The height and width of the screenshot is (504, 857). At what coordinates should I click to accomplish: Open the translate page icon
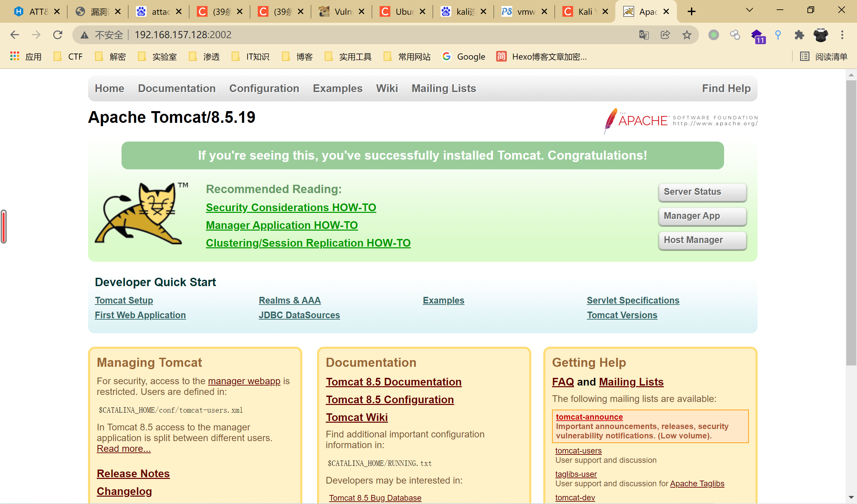(644, 35)
